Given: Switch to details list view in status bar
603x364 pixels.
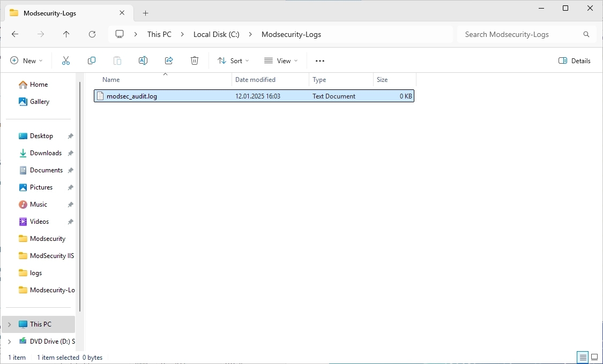Looking at the screenshot, I should [582, 357].
